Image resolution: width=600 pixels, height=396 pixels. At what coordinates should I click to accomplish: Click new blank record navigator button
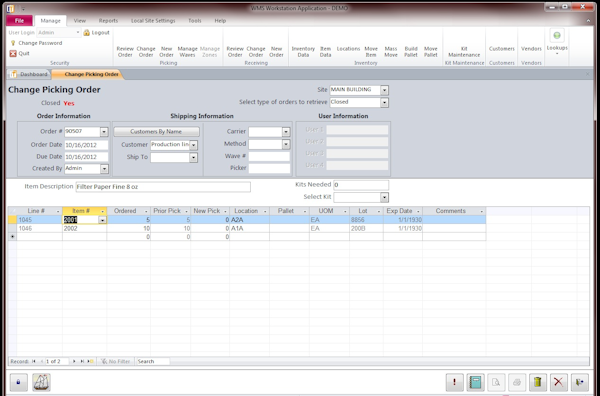(x=90, y=361)
